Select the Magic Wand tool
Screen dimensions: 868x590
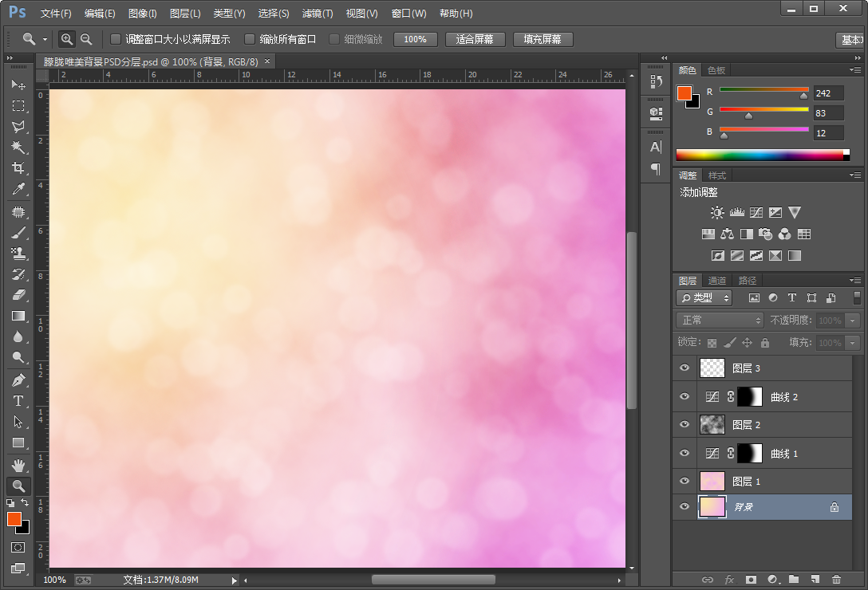(18, 147)
